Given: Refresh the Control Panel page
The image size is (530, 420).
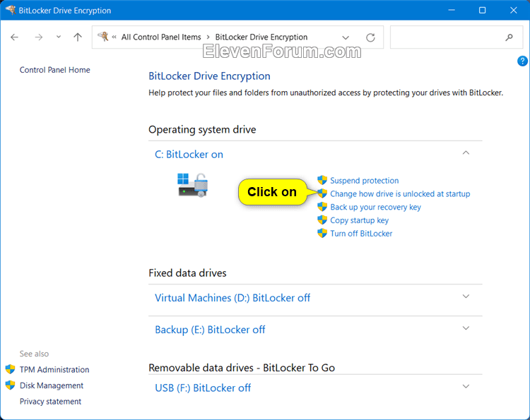Looking at the screenshot, I should click(370, 37).
